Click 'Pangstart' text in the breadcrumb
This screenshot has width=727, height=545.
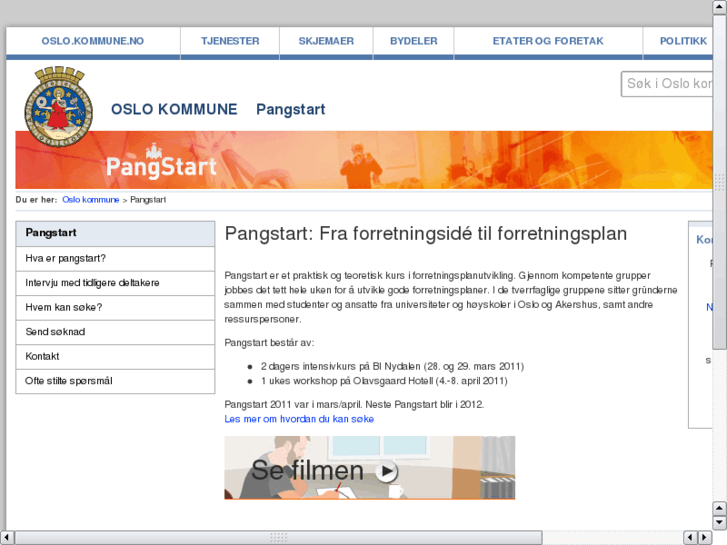tap(148, 200)
